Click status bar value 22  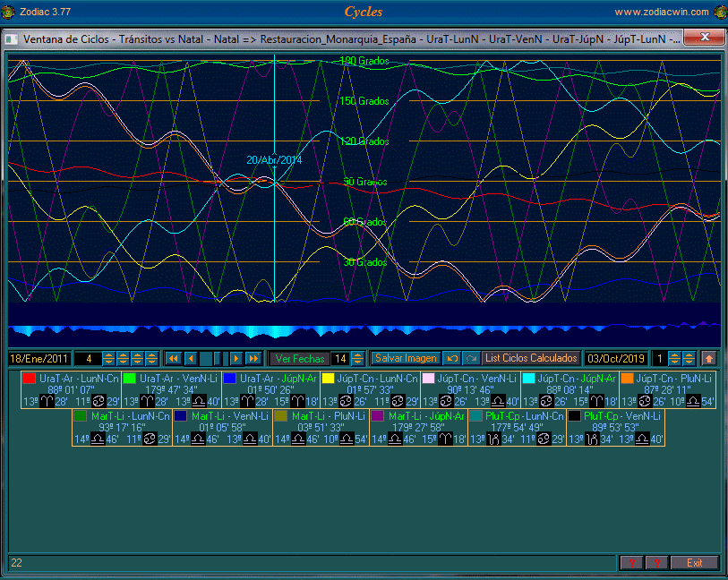click(x=16, y=563)
